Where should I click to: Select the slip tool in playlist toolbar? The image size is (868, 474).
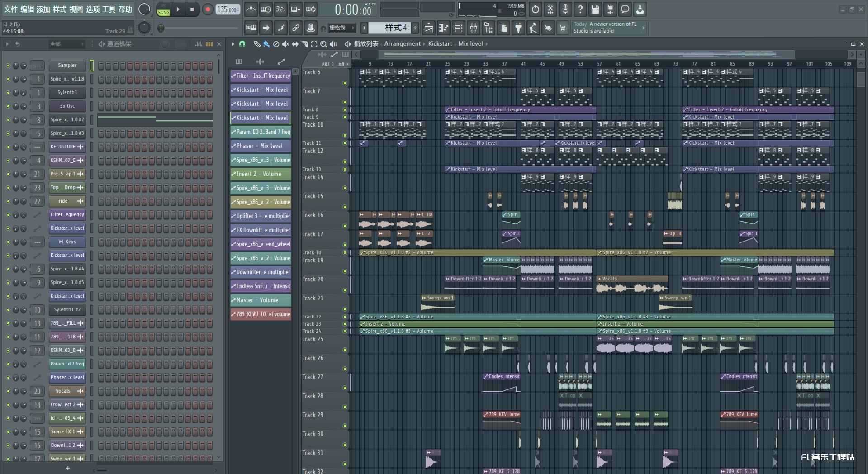[x=295, y=44]
